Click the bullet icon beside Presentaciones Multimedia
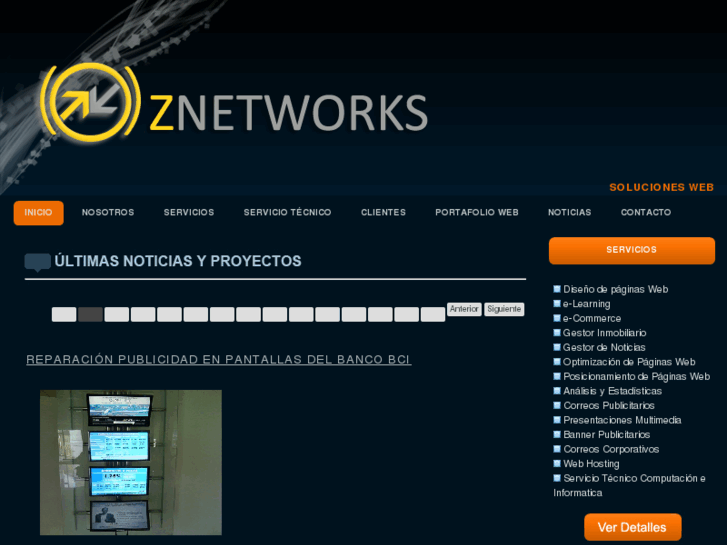The height and width of the screenshot is (545, 727). point(557,420)
